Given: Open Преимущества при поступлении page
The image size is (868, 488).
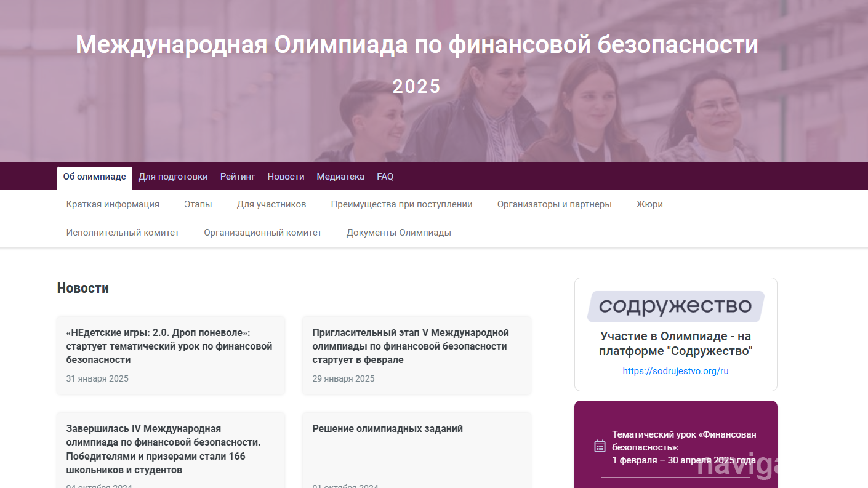Looking at the screenshot, I should pyautogui.click(x=401, y=205).
